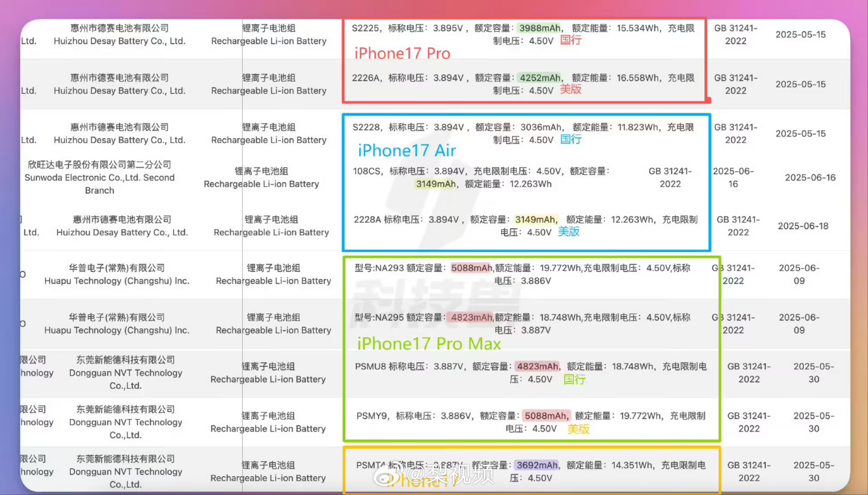The image size is (868, 495).
Task: Click the 3.895V nominal voltage value
Action: point(448,28)
